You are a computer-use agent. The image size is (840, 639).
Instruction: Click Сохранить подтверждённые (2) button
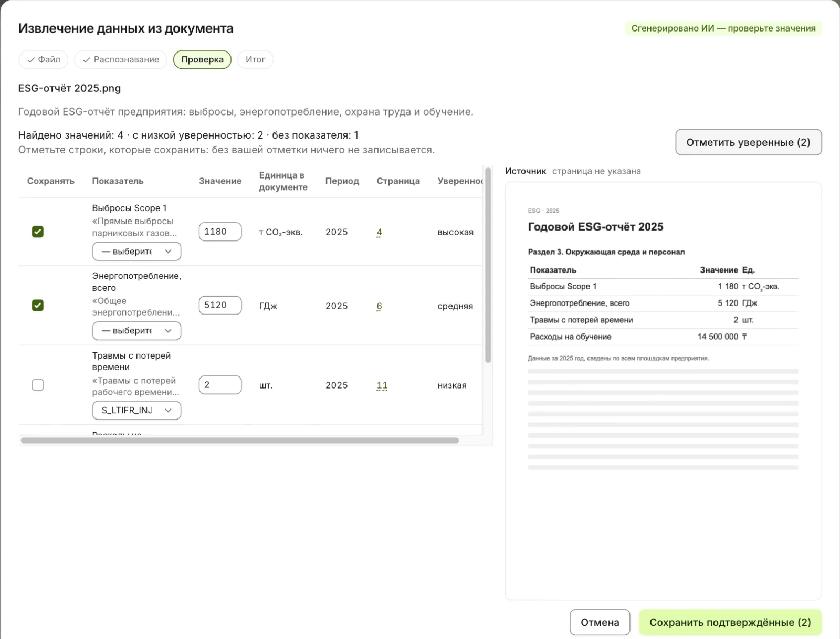click(730, 622)
